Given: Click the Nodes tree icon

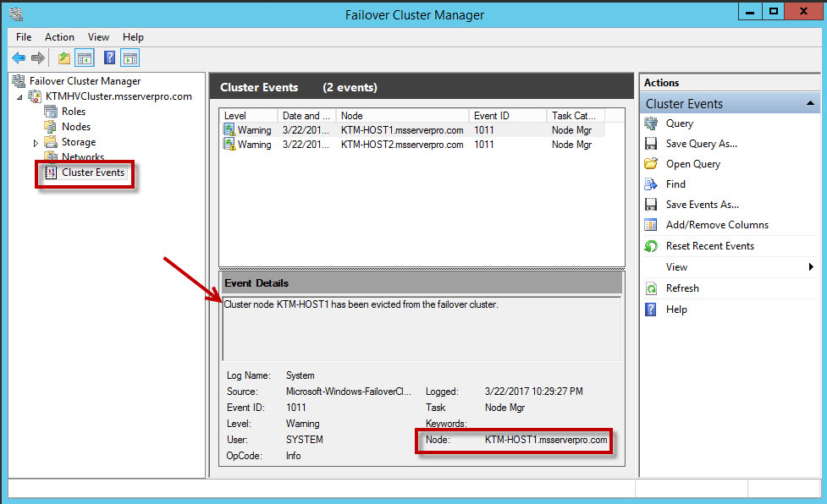Looking at the screenshot, I should tap(51, 126).
